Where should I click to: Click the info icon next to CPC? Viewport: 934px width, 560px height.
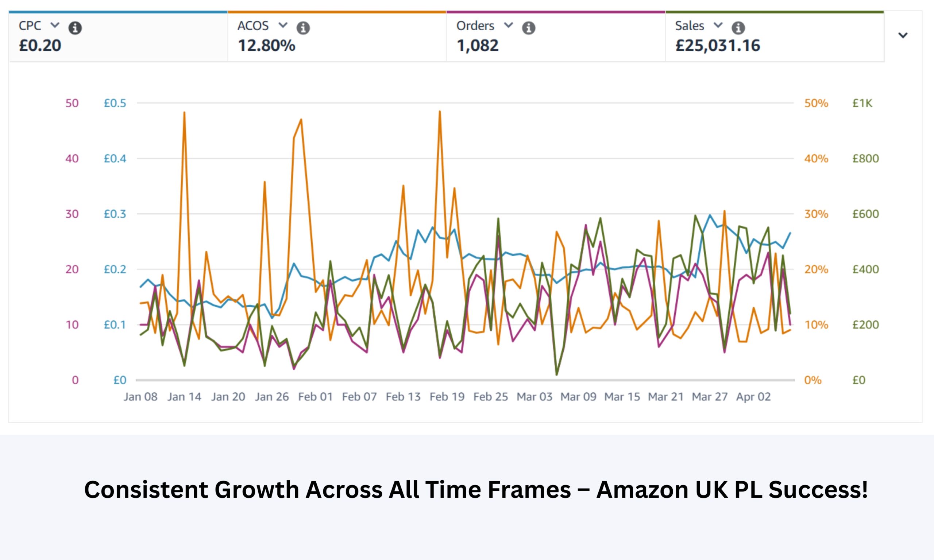pyautogui.click(x=75, y=28)
